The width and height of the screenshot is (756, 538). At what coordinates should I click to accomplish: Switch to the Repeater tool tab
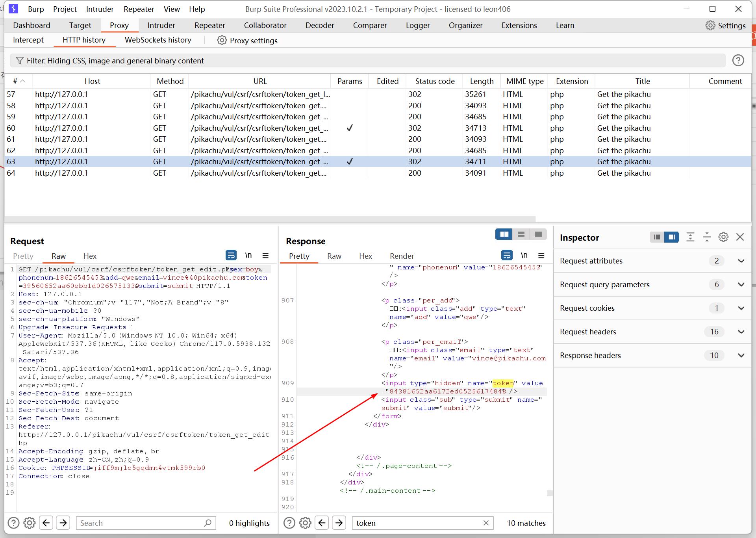tap(210, 25)
